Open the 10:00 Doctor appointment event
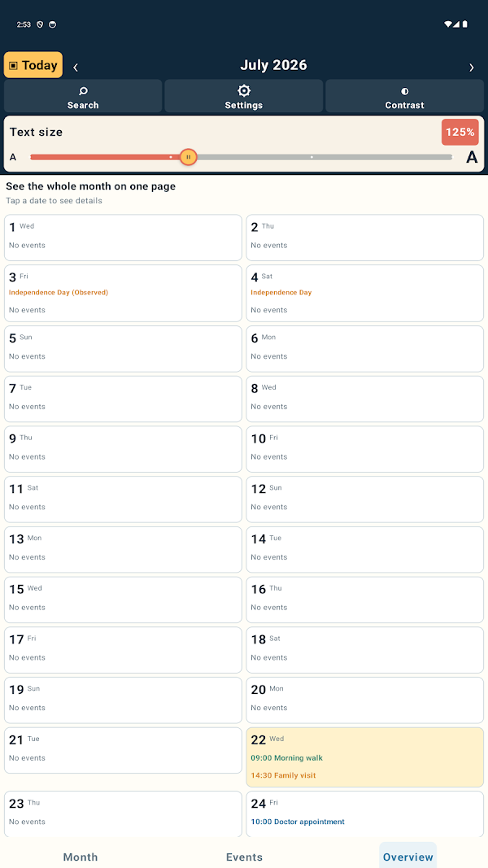Image resolution: width=488 pixels, height=868 pixels. 298,822
